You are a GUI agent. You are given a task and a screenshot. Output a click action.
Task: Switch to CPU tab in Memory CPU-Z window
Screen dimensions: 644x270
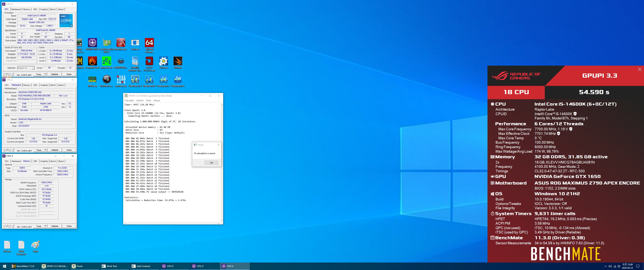coord(7,161)
